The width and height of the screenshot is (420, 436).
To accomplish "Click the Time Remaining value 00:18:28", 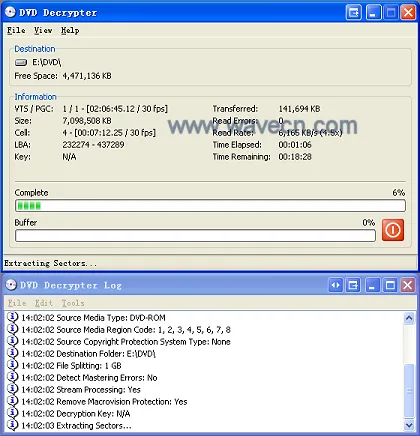I will click(x=295, y=157).
